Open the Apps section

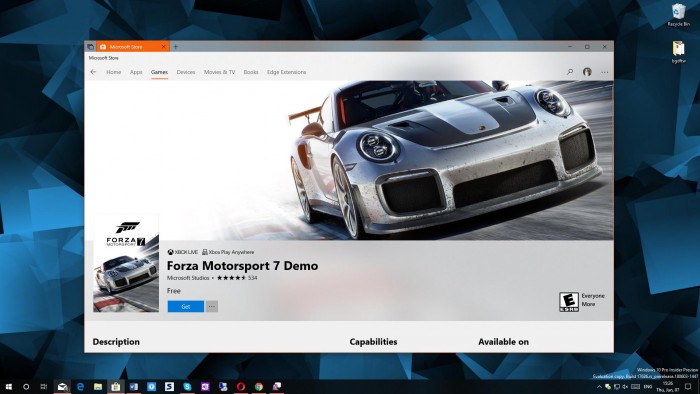tap(136, 72)
